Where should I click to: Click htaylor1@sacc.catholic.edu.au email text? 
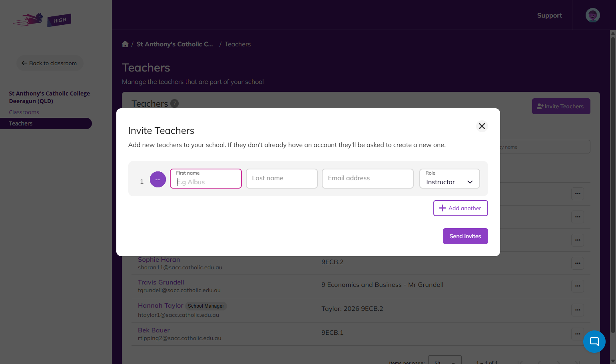(x=178, y=315)
